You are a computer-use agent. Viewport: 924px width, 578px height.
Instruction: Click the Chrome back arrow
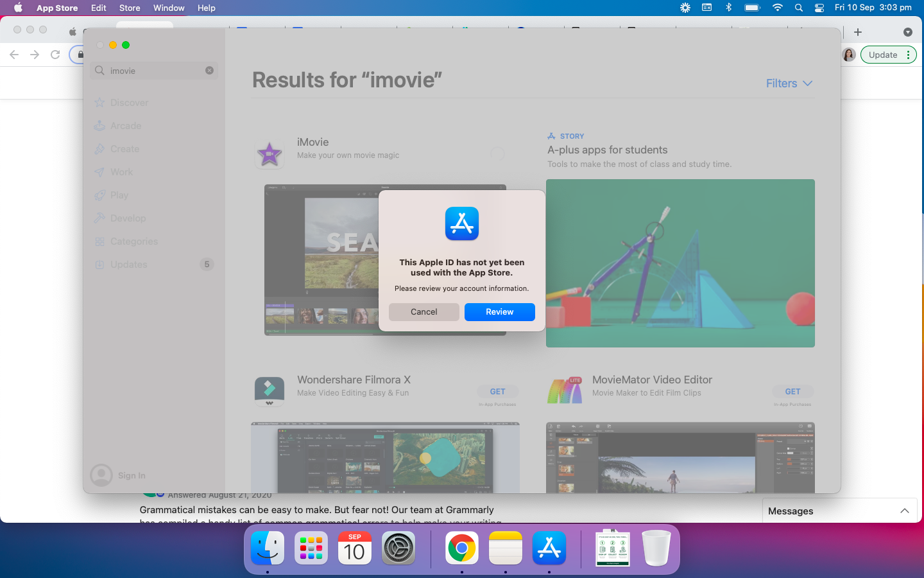pos(14,55)
